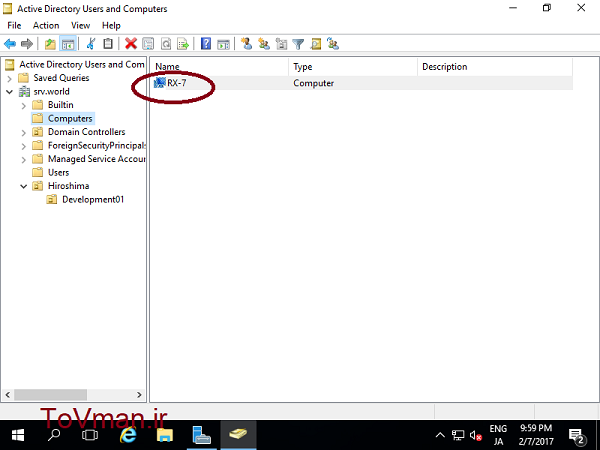
Task: Expand the ForeignSecurityPrincipals node
Action: (x=24, y=146)
